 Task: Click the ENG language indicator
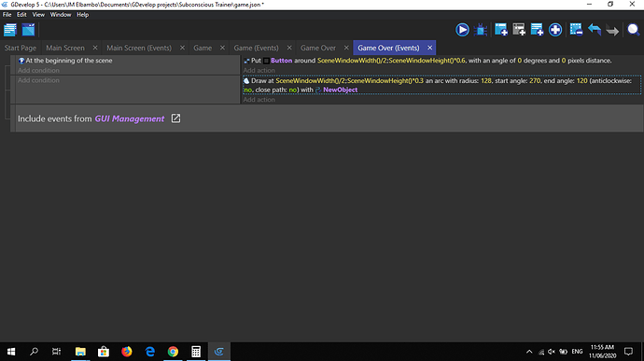(577, 352)
